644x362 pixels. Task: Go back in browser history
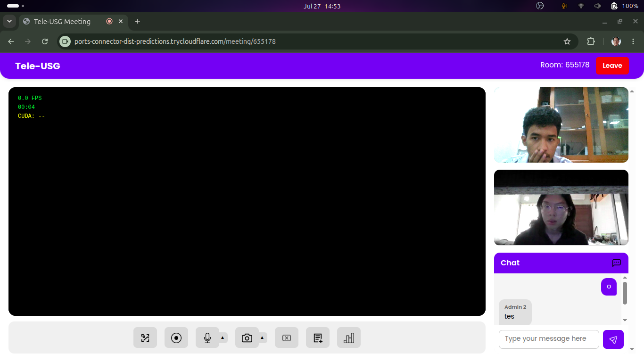[x=11, y=41]
